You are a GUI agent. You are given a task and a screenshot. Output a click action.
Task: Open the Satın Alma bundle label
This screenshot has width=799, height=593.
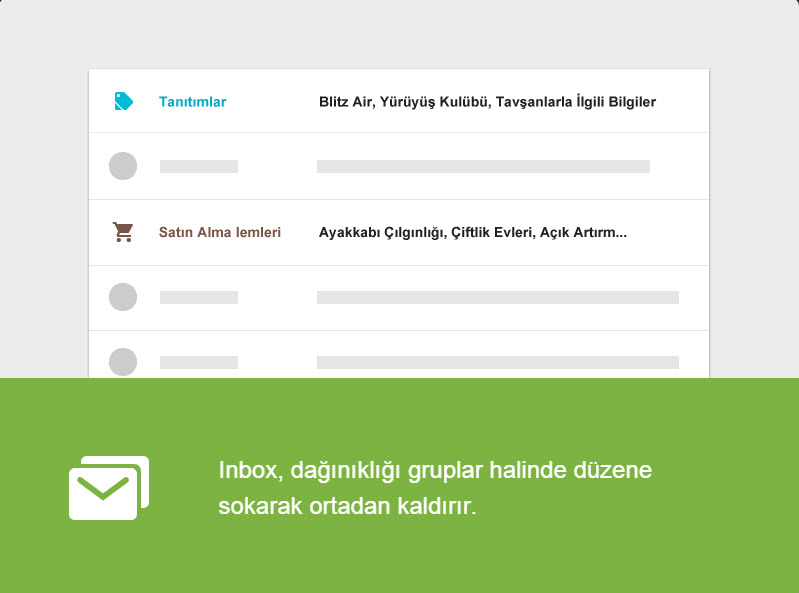pyautogui.click(x=220, y=232)
